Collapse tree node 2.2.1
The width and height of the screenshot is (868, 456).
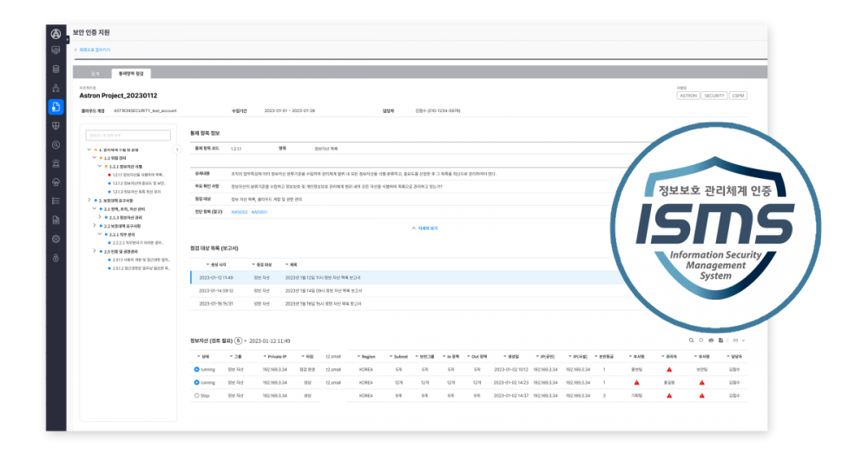pyautogui.click(x=100, y=235)
